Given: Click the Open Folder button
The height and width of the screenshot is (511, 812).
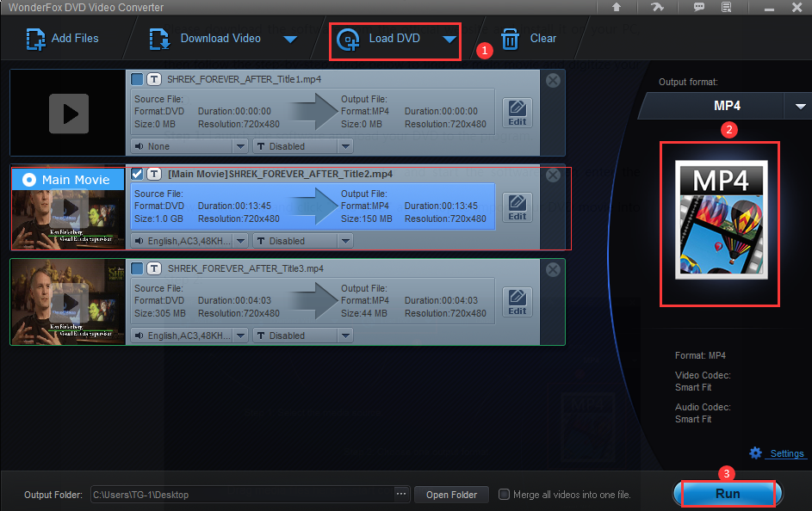Looking at the screenshot, I should click(451, 495).
